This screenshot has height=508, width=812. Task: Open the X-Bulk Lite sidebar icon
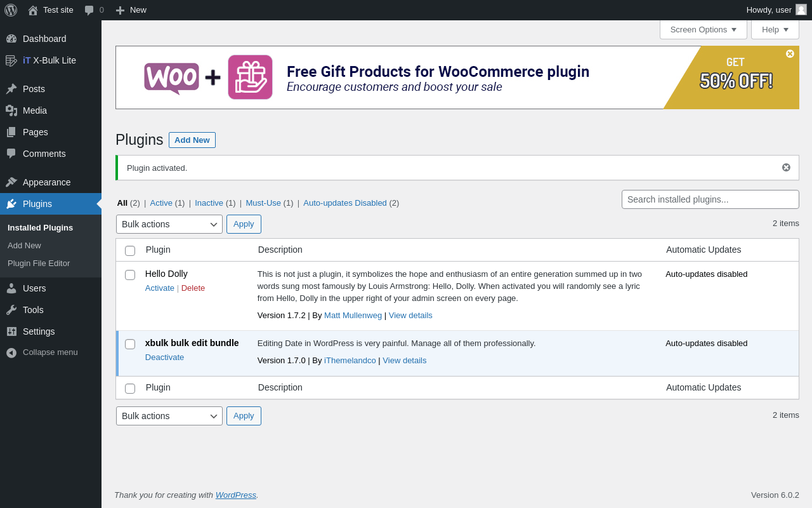[x=11, y=60]
